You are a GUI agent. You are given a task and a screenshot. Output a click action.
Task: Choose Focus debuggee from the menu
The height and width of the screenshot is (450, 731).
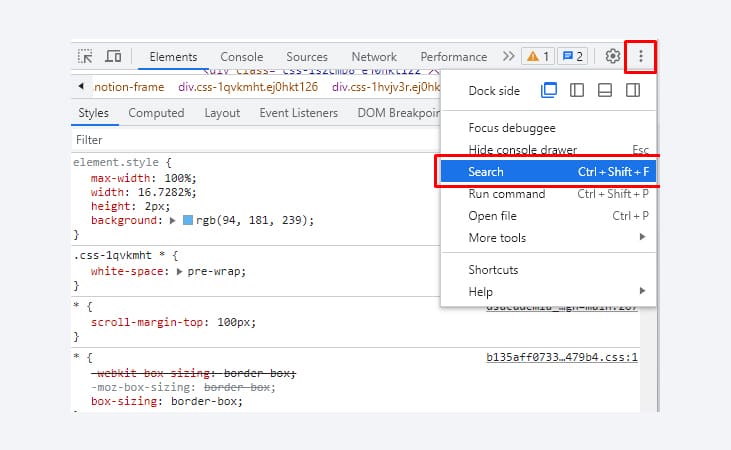coord(548,128)
